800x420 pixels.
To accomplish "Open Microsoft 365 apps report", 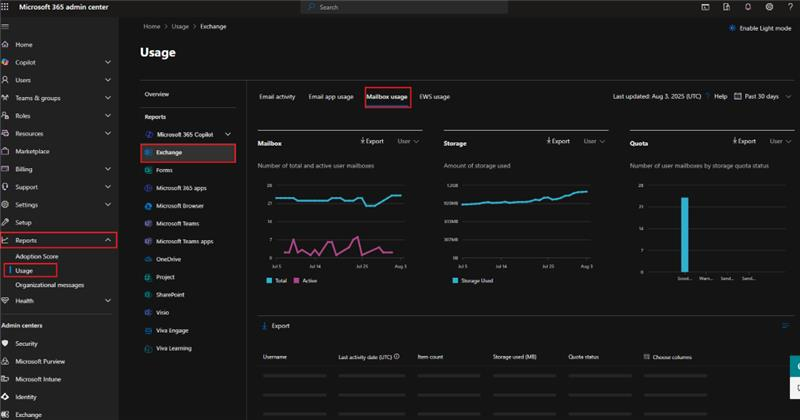I will click(181, 188).
